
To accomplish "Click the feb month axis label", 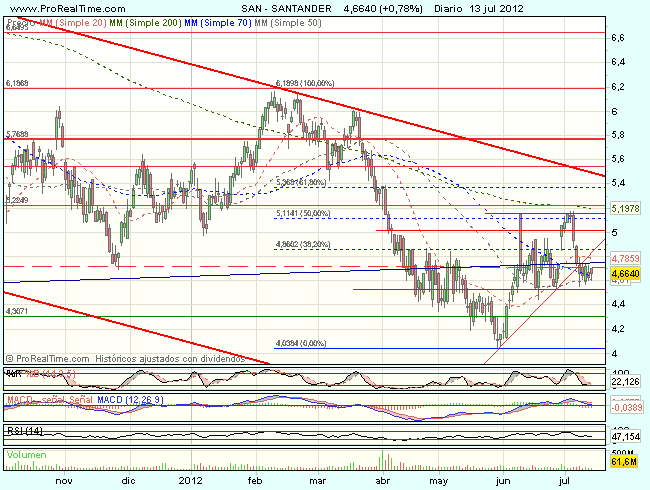I will (x=255, y=481).
